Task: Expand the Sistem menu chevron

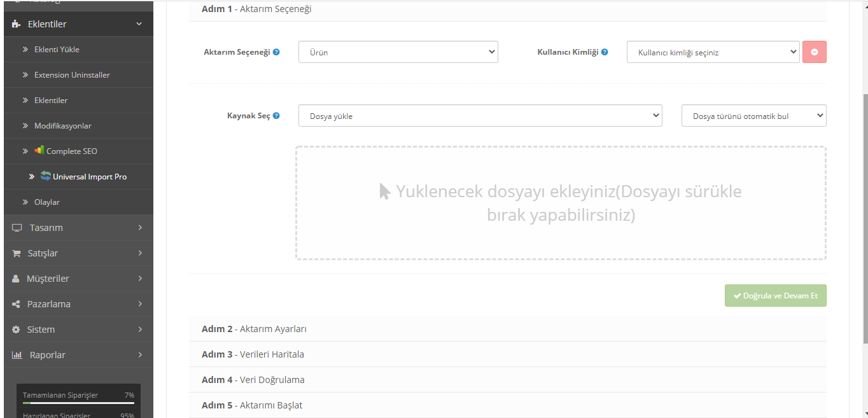Action: [140, 330]
